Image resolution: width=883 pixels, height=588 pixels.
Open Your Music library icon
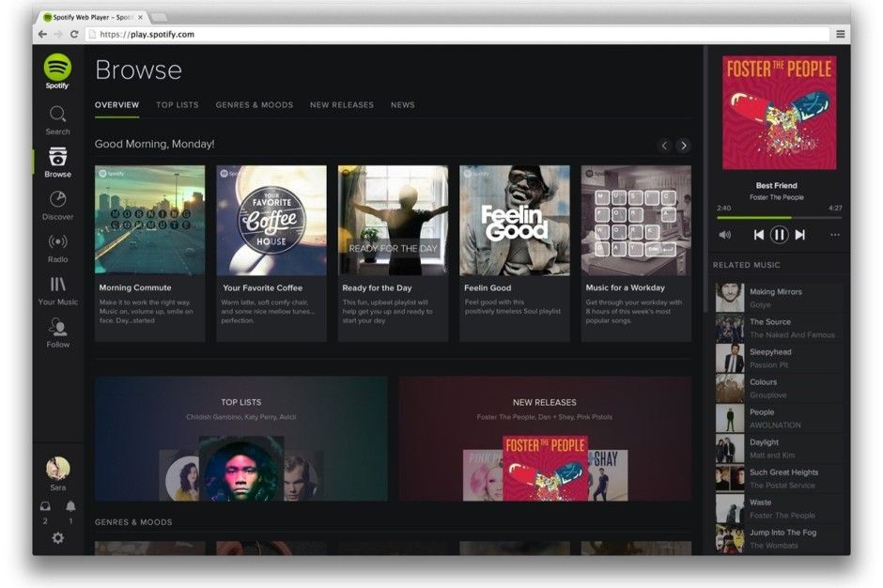point(57,285)
